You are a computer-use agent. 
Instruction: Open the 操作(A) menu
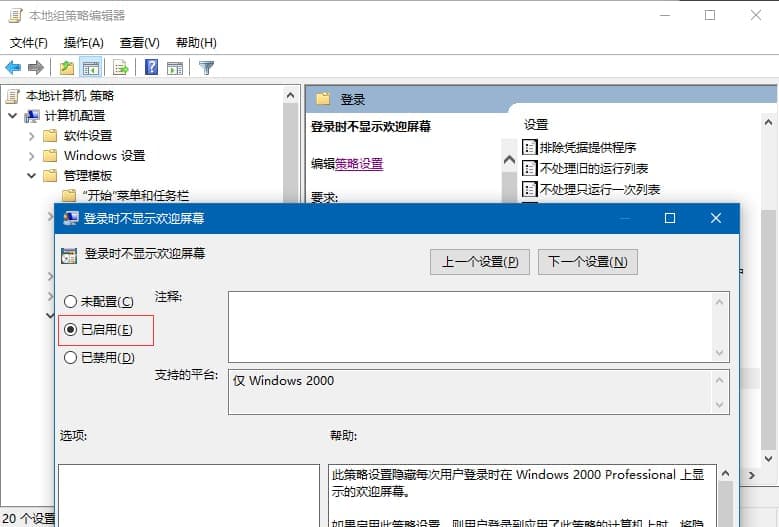83,43
